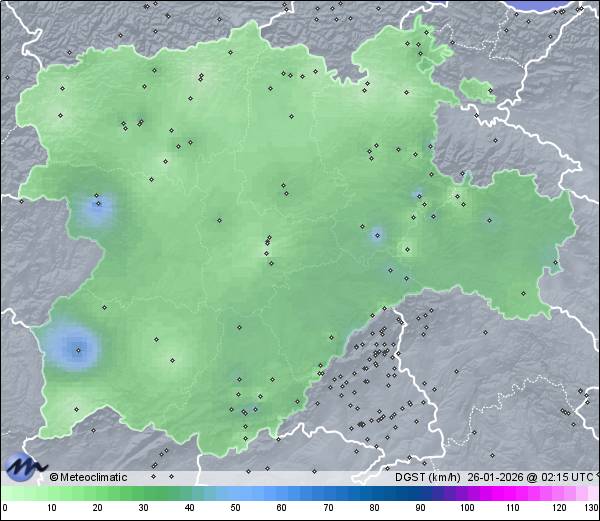
Task: Pick the 70 km/h blue legend color
Action: tap(328, 493)
